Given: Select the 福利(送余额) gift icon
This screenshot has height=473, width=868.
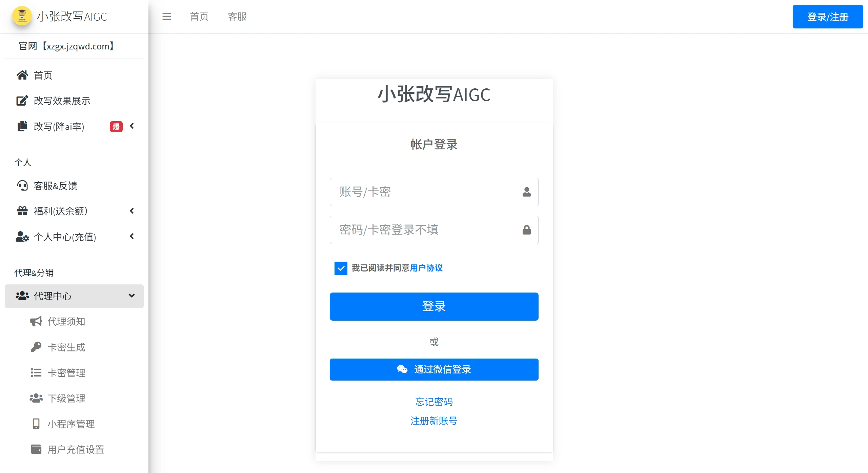Looking at the screenshot, I should (x=22, y=211).
